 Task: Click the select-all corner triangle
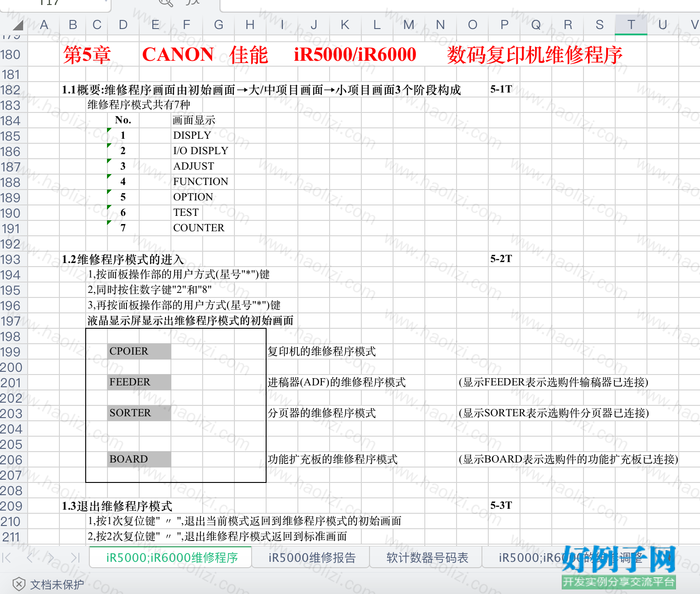click(x=18, y=25)
